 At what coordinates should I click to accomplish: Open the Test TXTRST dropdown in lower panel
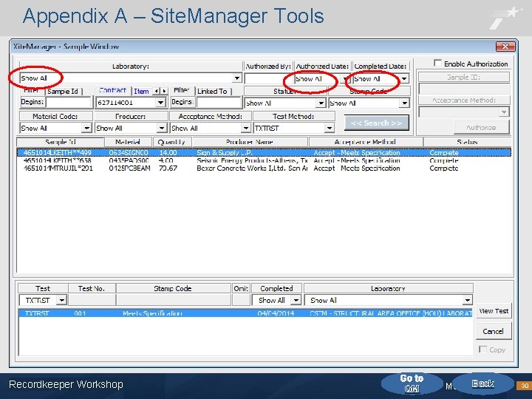(61, 300)
